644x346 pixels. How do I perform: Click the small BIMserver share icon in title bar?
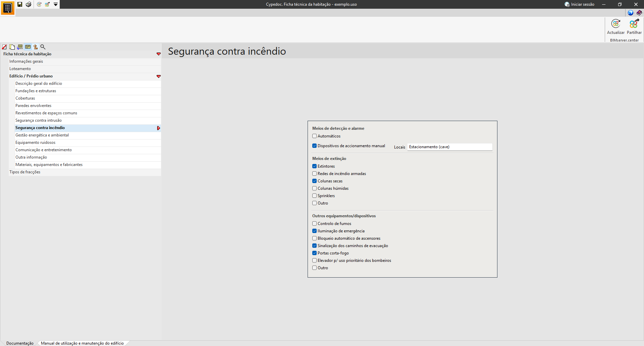[x=47, y=4]
